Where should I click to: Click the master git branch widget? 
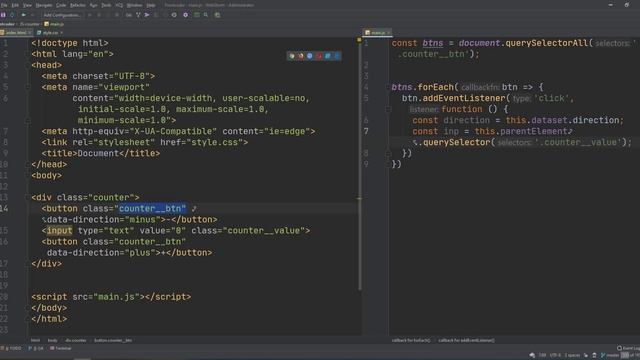(x=610, y=356)
